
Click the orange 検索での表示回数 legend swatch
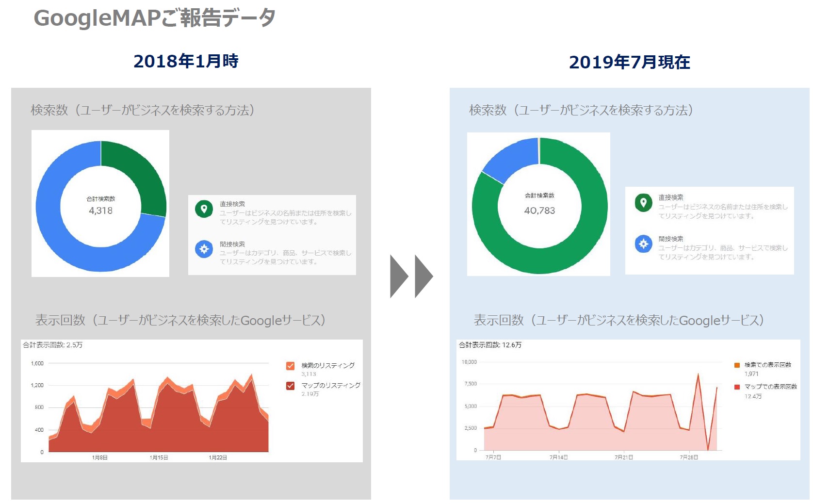click(x=737, y=365)
